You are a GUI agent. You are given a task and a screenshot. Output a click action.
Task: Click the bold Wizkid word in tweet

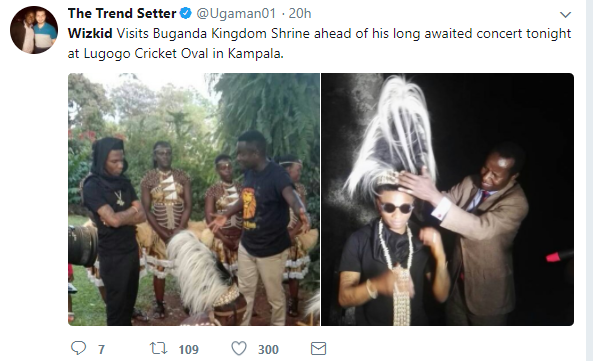90,34
